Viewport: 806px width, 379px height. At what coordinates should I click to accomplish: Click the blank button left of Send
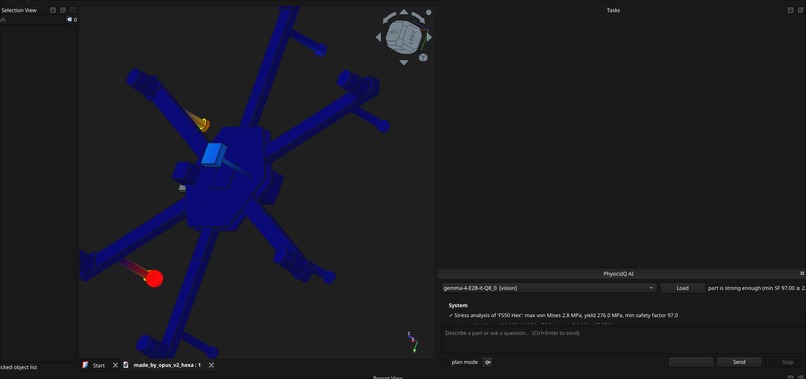[690, 362]
